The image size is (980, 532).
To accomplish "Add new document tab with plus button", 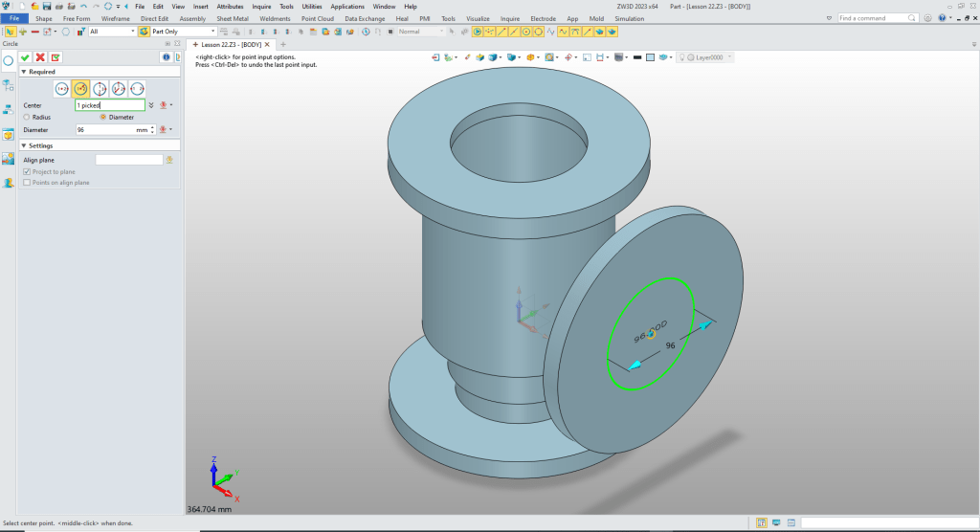I will coord(283,44).
